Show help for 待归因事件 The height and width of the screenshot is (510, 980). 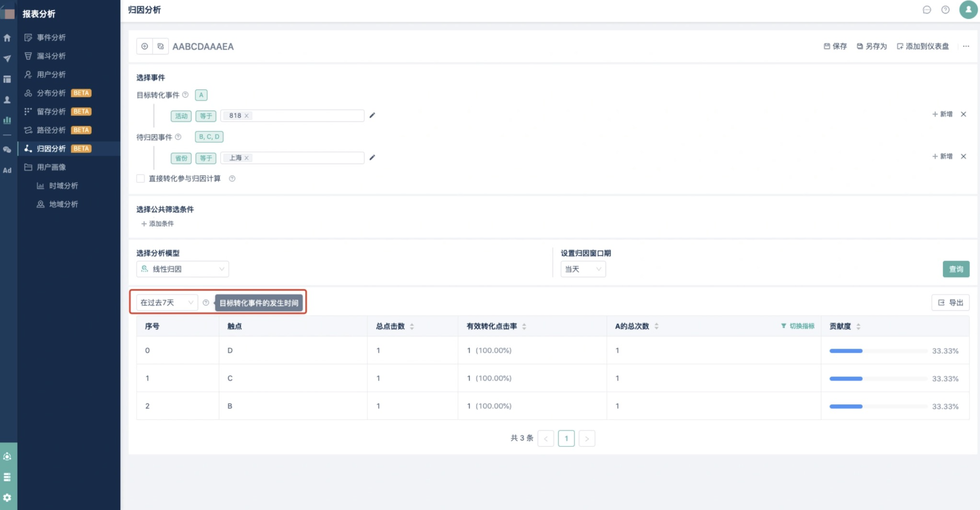(178, 137)
